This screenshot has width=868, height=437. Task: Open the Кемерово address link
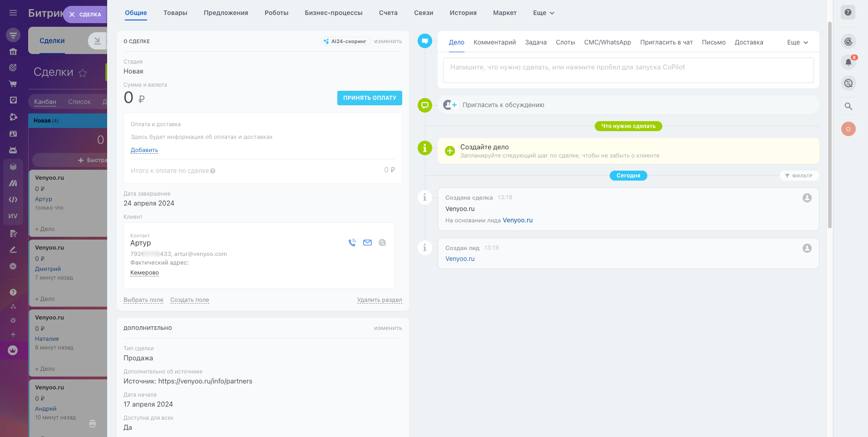click(x=144, y=273)
